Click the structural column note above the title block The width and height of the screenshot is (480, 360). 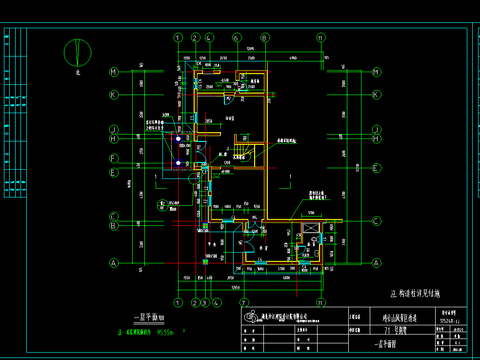coord(415,293)
